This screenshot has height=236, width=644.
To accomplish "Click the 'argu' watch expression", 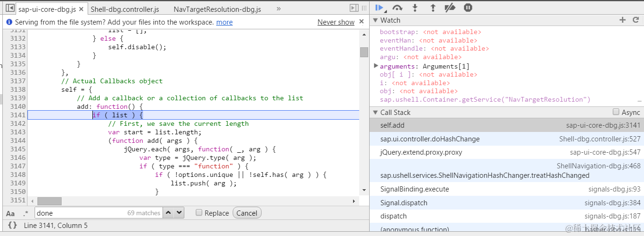I will click(420, 57).
